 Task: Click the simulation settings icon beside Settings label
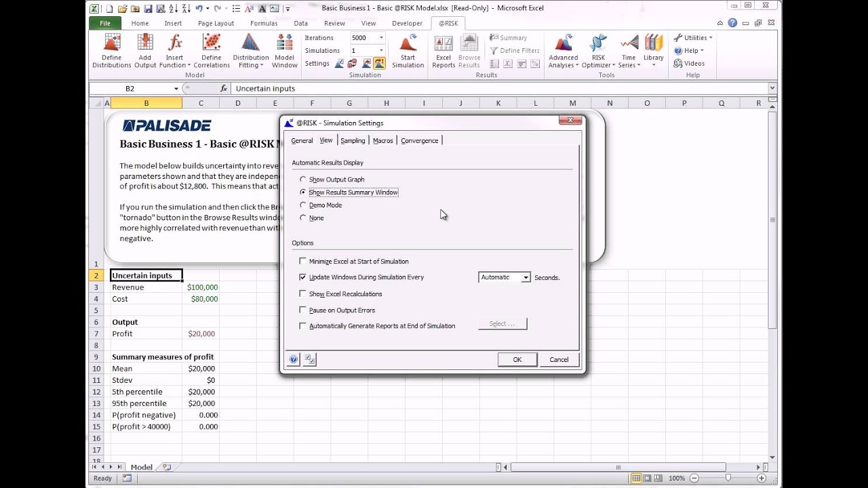pyautogui.click(x=340, y=64)
